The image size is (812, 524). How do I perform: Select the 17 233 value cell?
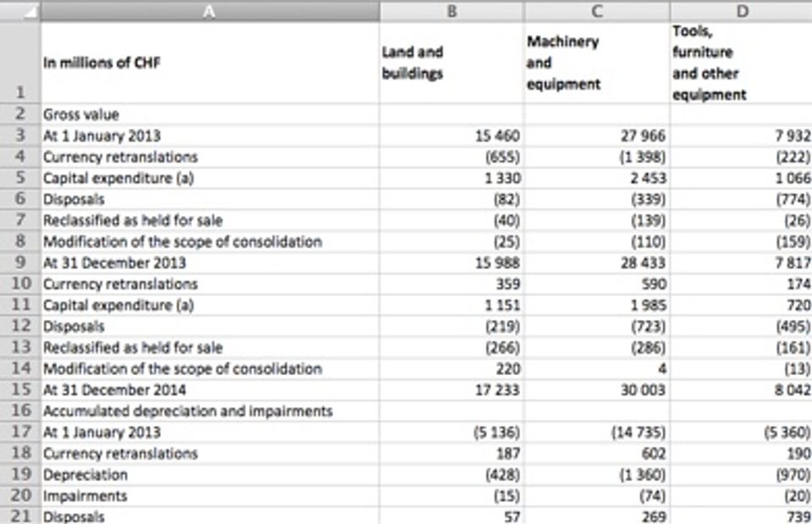[452, 389]
